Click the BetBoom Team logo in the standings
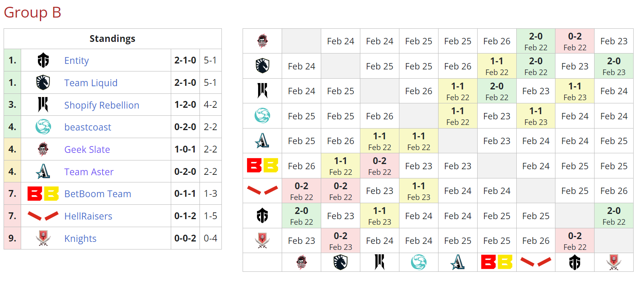The height and width of the screenshot is (283, 644). tap(43, 194)
